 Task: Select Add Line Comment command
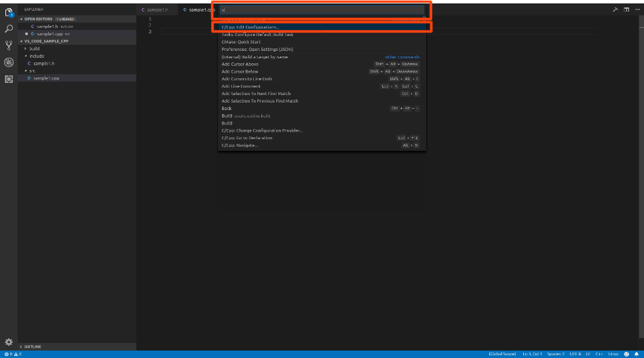pos(322,86)
